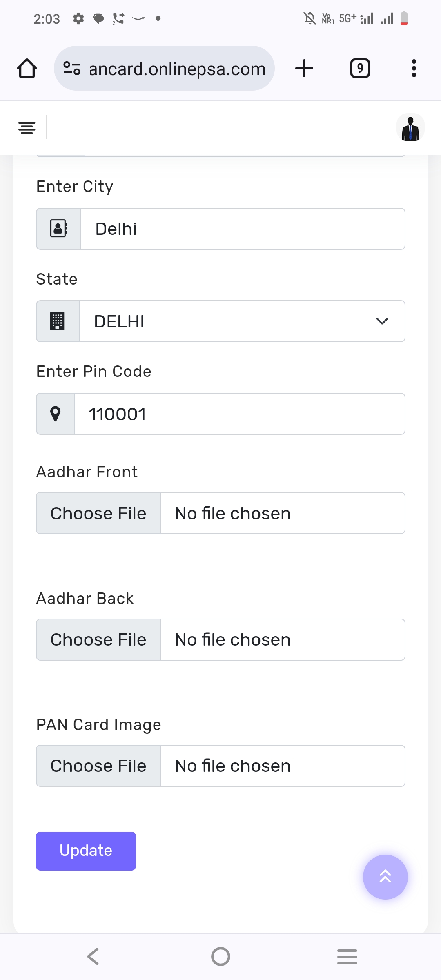441x980 pixels.
Task: Open the user profile avatar
Action: click(410, 128)
